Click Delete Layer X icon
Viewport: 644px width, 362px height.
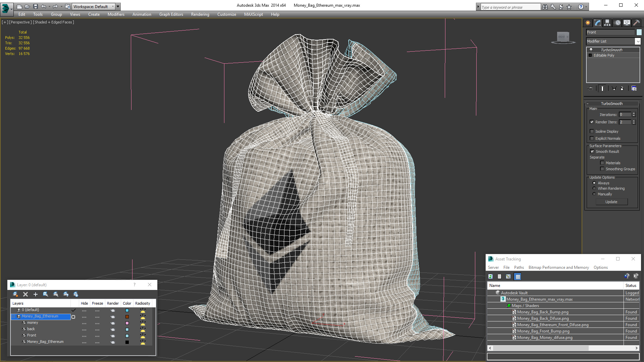(x=25, y=294)
